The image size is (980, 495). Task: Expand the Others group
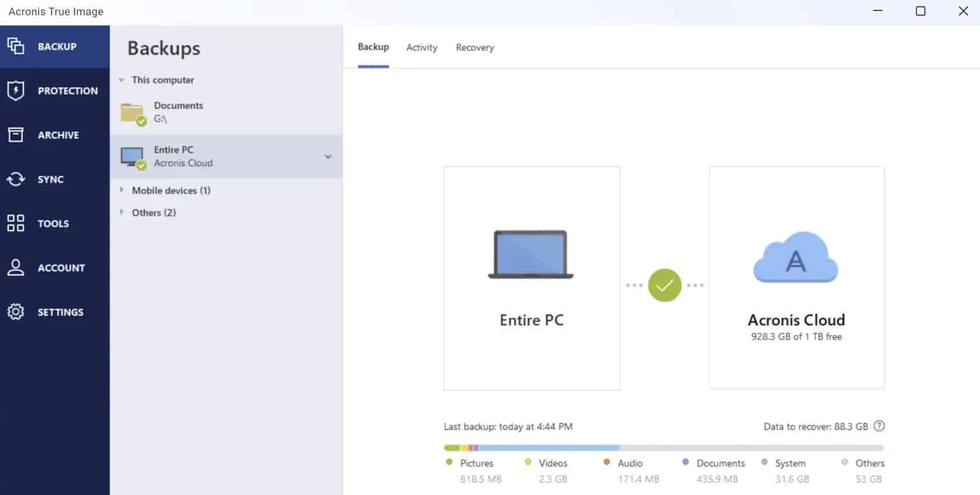(x=121, y=212)
